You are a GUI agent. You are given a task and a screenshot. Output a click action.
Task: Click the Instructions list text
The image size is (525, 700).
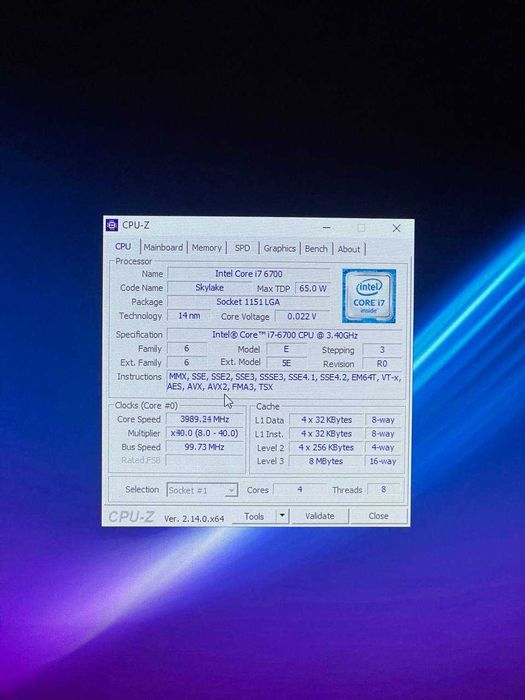click(x=284, y=382)
